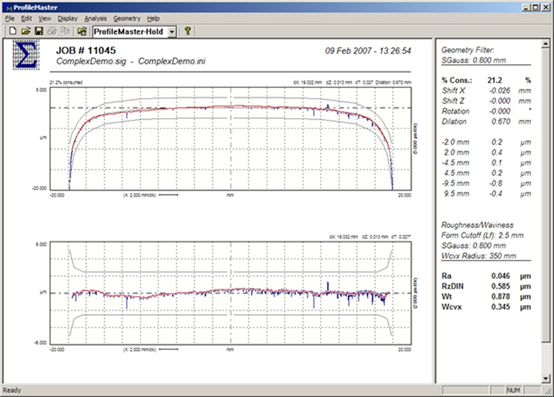
Task: Click inside the upper profile graph
Action: pos(231,139)
